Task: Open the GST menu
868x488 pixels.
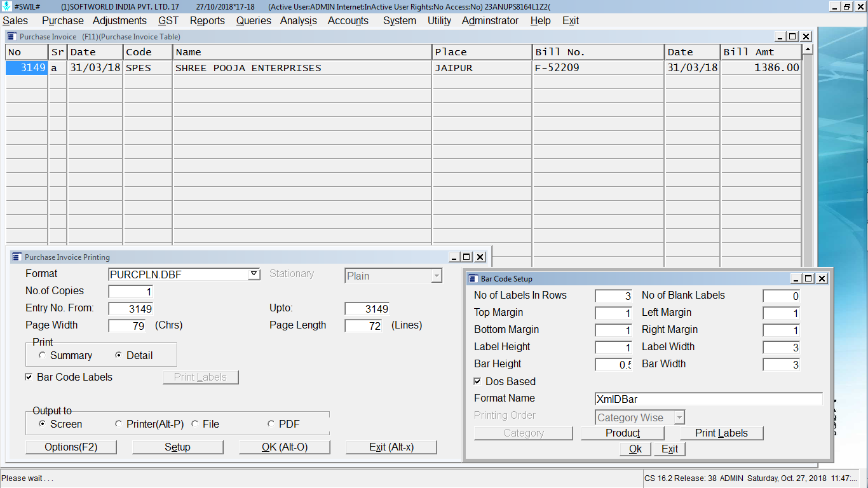Action: 168,20
